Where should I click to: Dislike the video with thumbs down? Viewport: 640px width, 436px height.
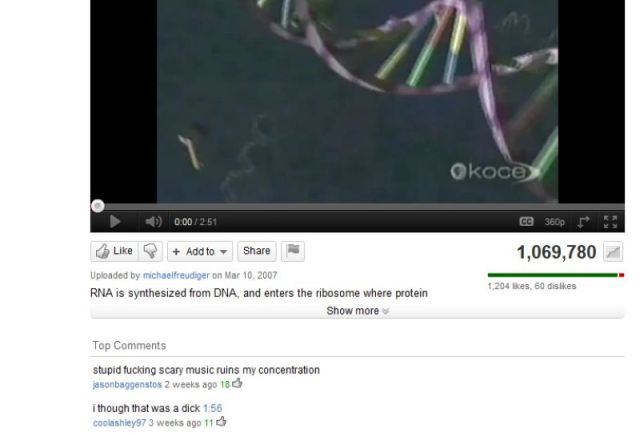(x=151, y=251)
